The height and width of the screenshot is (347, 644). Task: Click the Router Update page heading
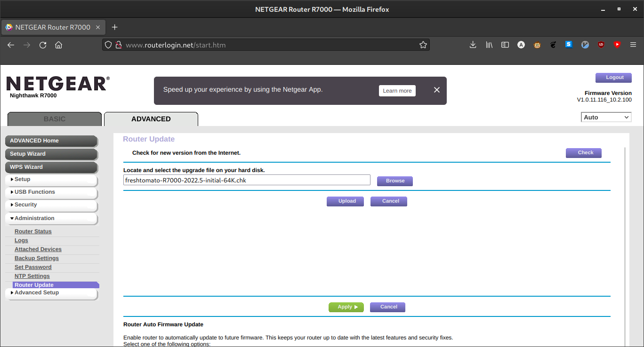pyautogui.click(x=149, y=139)
